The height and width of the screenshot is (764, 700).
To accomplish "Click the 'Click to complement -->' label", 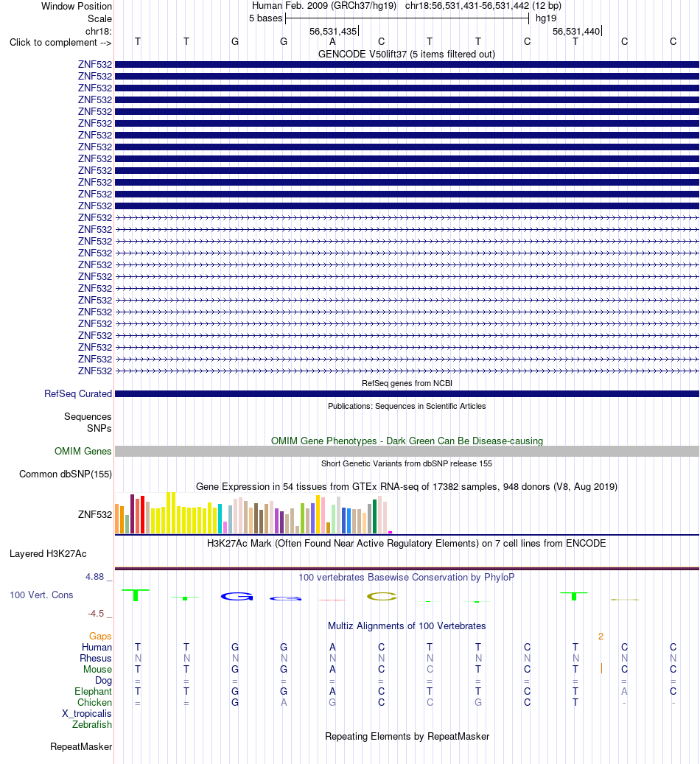I will 60,43.
